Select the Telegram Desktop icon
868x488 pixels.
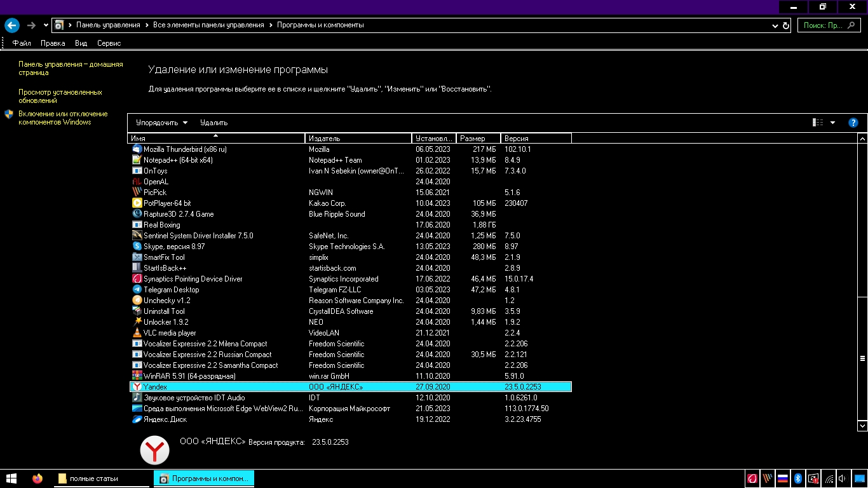tap(137, 290)
